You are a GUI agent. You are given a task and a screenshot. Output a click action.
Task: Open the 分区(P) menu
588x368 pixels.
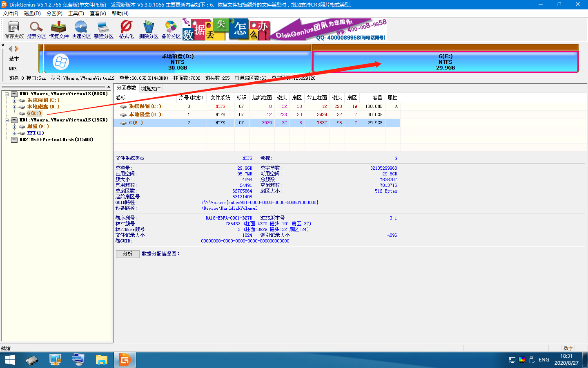coord(54,13)
